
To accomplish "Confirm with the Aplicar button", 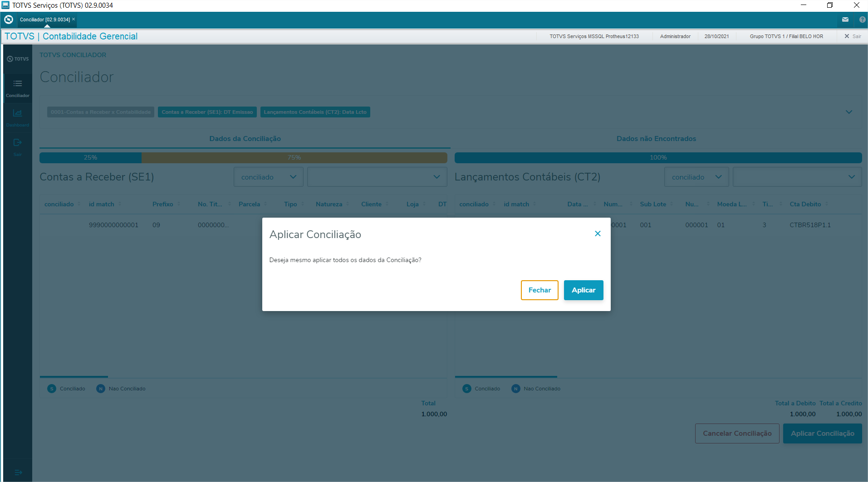I will tap(584, 290).
